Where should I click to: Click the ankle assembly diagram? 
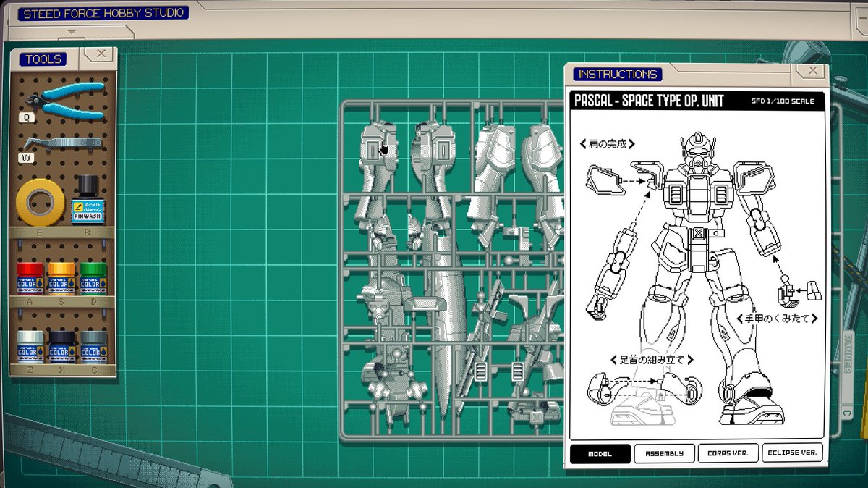pos(644,391)
